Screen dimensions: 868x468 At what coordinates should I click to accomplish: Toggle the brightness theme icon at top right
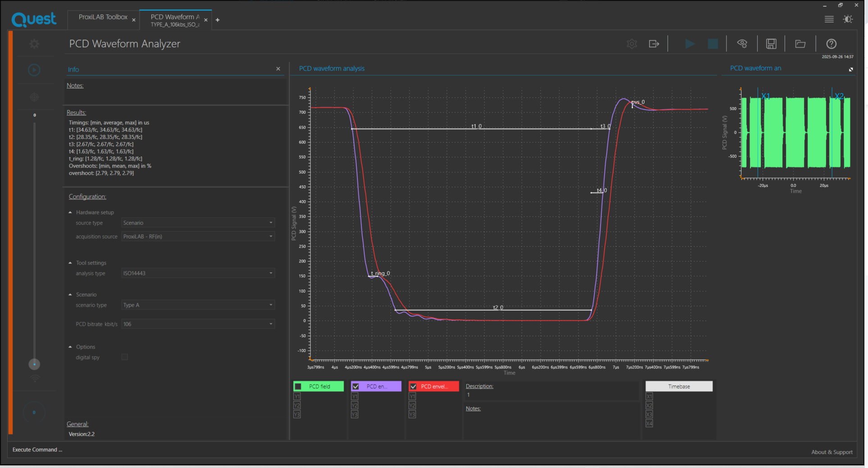pyautogui.click(x=848, y=19)
